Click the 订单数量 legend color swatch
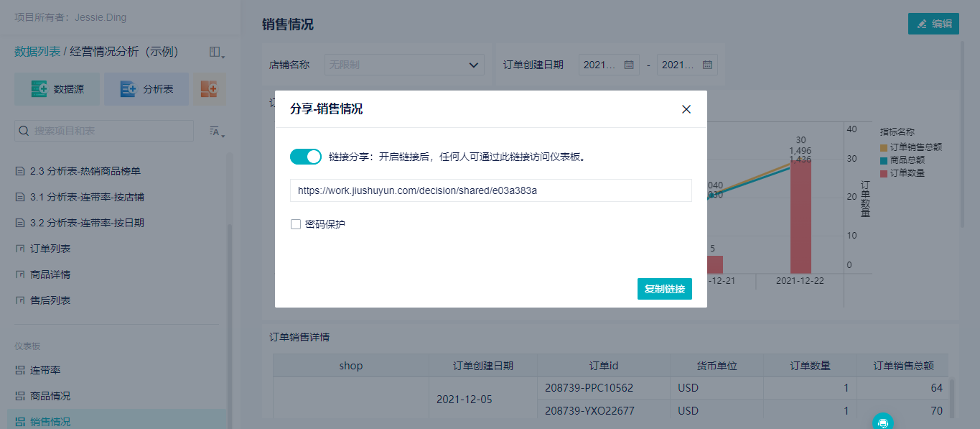 pos(884,173)
